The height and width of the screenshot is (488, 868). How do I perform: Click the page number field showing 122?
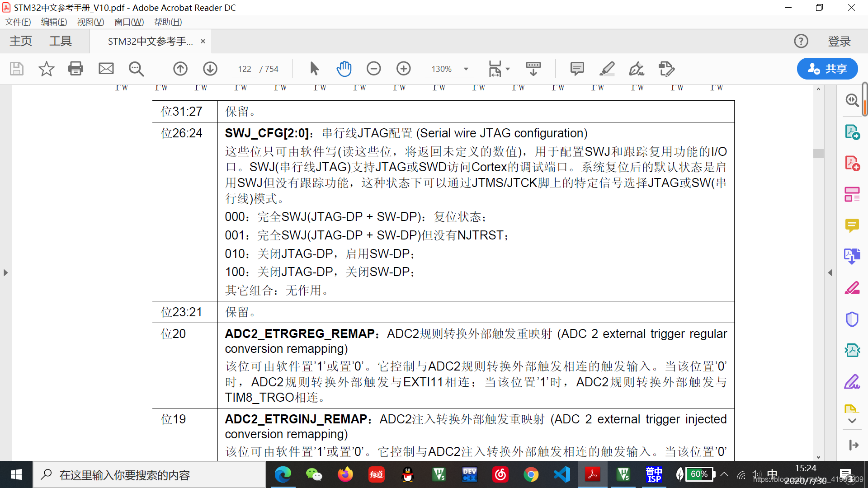click(245, 69)
